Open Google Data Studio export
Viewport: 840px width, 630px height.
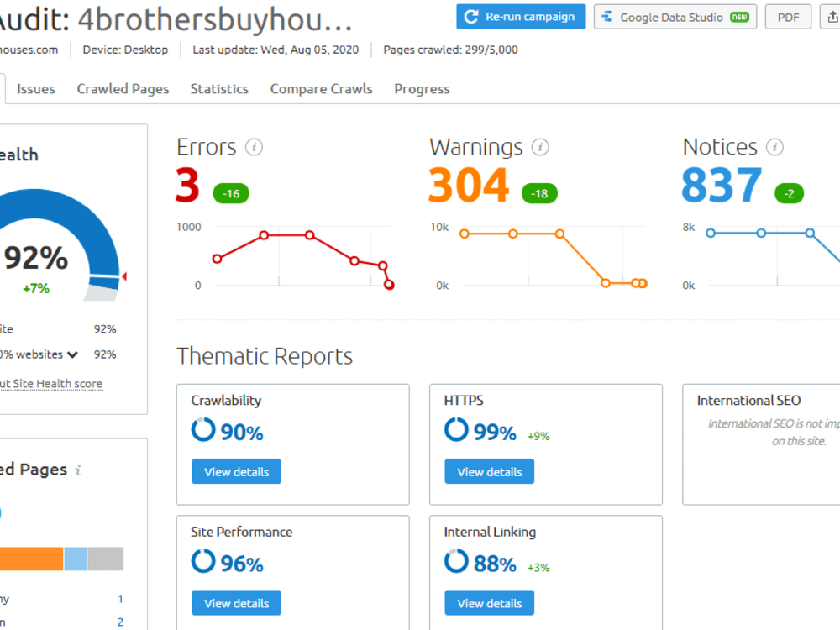point(675,17)
